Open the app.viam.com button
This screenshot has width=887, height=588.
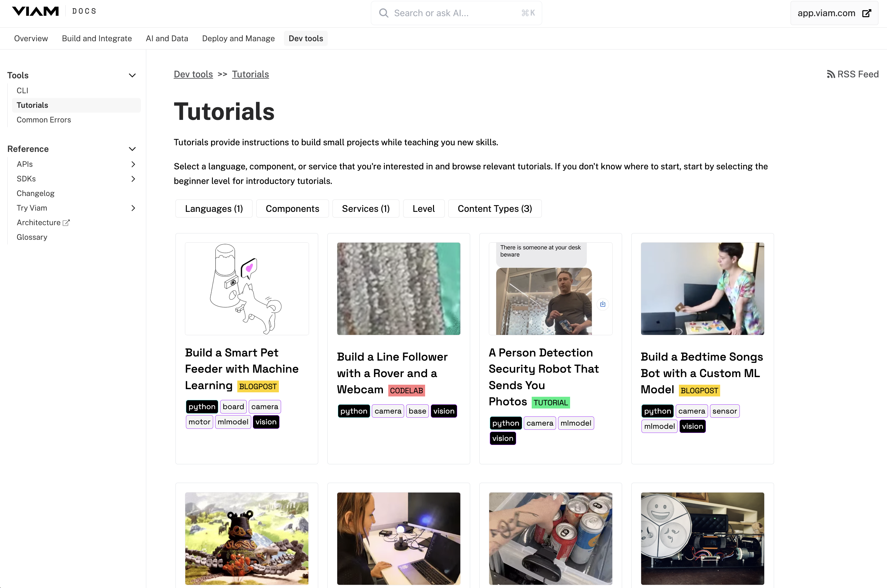tap(834, 13)
